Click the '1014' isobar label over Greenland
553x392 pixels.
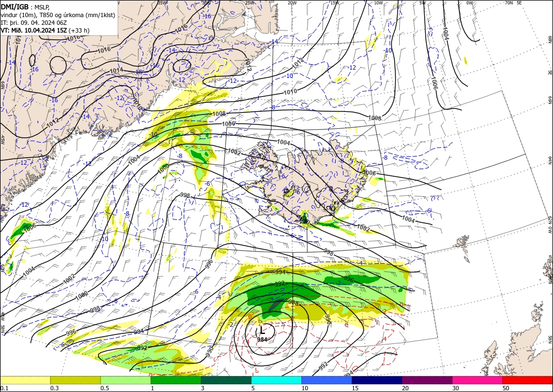(x=116, y=70)
